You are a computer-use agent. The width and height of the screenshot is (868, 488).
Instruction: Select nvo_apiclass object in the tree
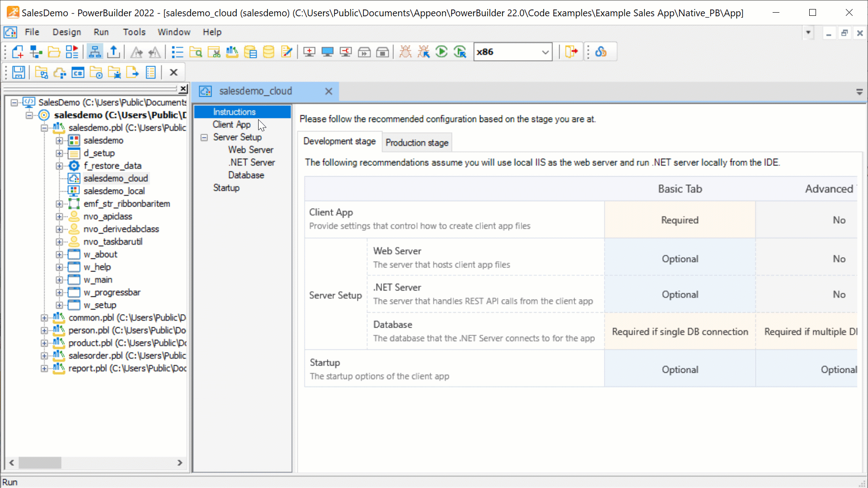108,216
